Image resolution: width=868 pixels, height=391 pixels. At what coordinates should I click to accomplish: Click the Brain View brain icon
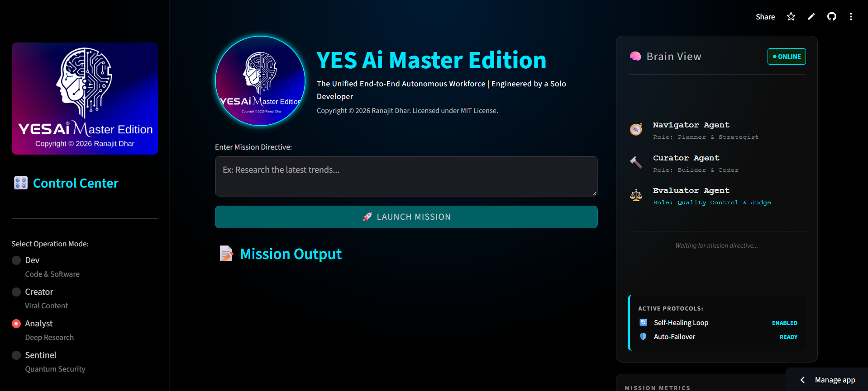(635, 57)
